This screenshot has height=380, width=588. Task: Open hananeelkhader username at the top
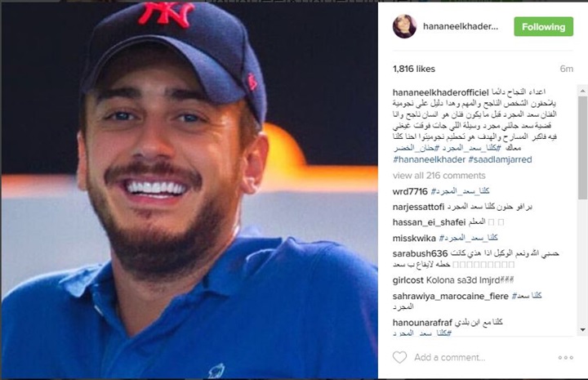pyautogui.click(x=461, y=27)
